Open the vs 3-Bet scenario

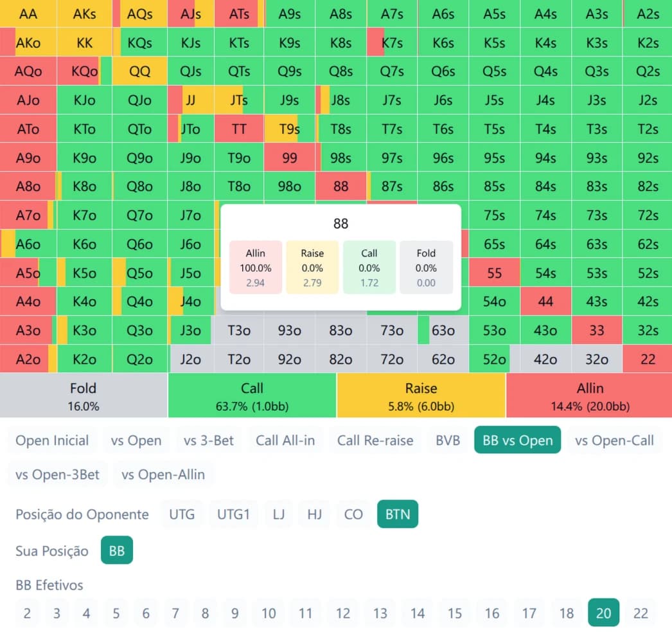[x=209, y=440]
